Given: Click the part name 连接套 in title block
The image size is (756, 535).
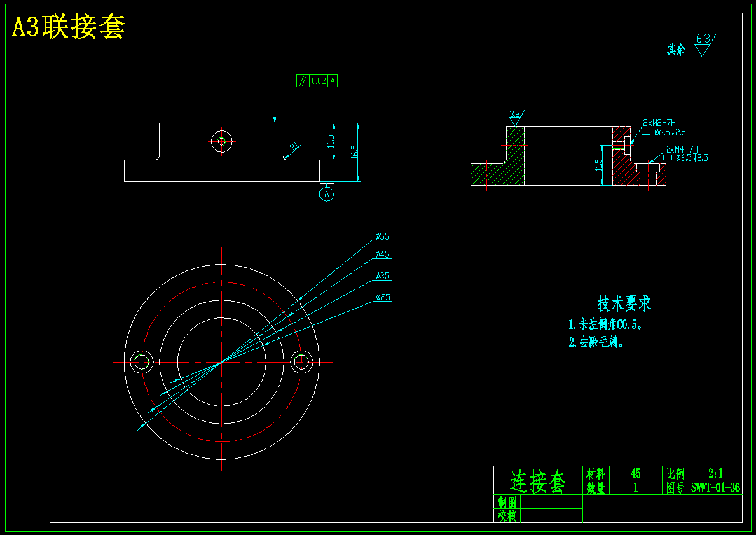Looking at the screenshot, I should (537, 482).
